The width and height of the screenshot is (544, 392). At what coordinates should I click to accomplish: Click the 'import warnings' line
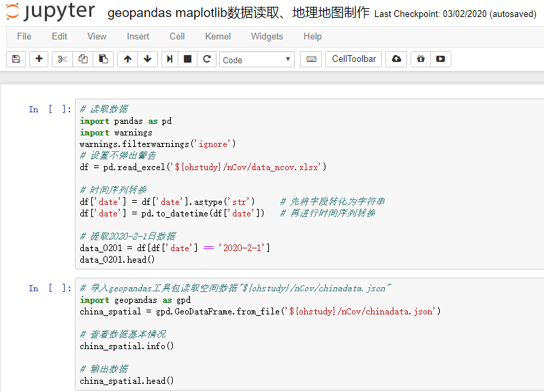click(116, 133)
